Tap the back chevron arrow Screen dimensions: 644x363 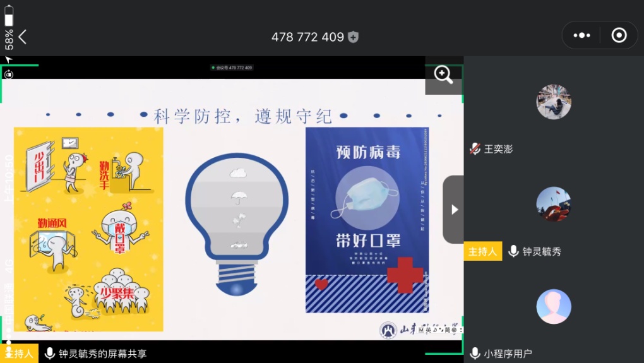[23, 37]
